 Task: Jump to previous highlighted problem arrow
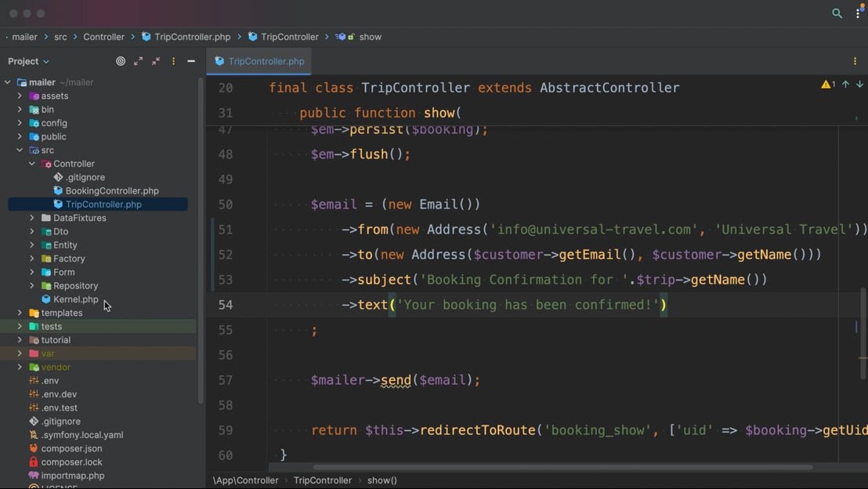click(845, 84)
